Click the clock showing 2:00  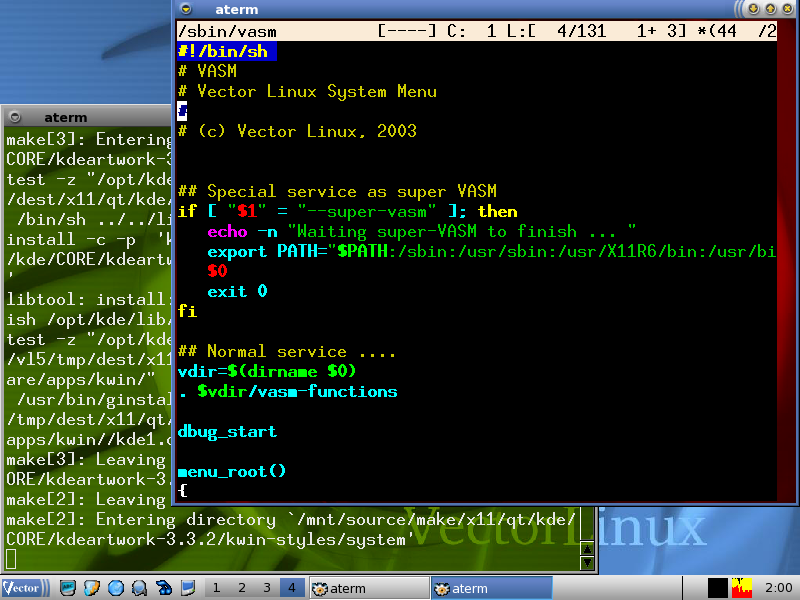pyautogui.click(x=777, y=588)
